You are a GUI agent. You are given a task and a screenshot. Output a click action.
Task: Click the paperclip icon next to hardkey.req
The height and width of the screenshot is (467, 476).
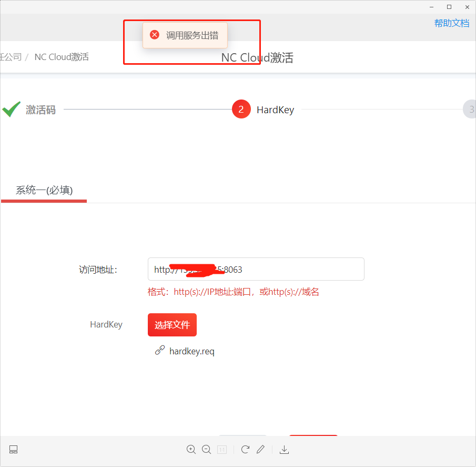(160, 350)
